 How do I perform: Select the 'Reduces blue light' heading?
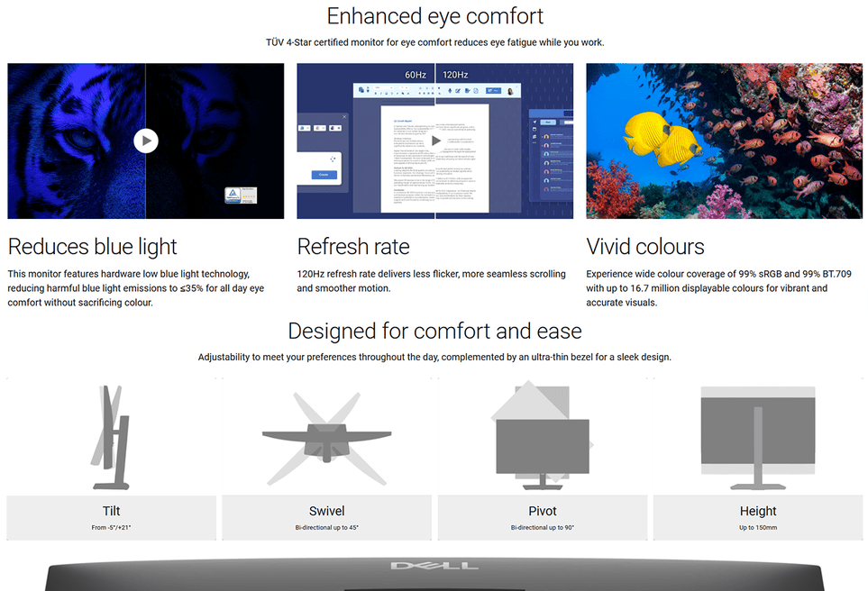93,247
